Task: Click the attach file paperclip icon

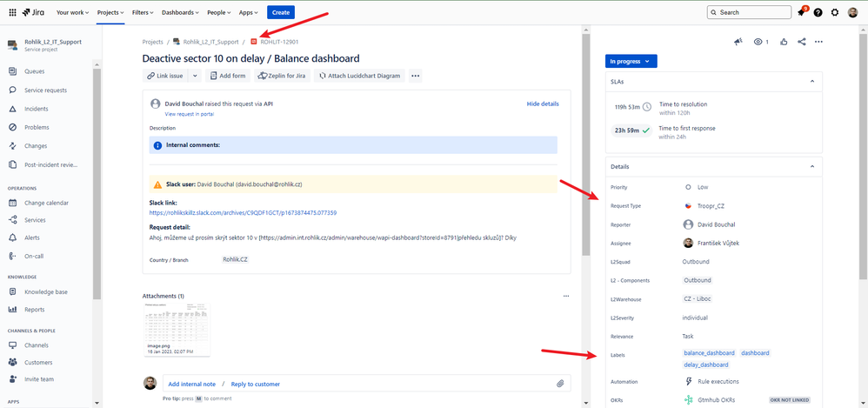Action: (559, 384)
